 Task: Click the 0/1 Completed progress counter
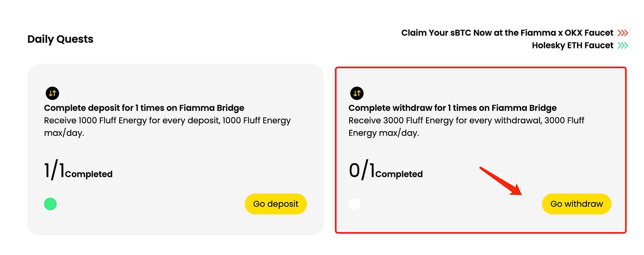click(x=385, y=172)
